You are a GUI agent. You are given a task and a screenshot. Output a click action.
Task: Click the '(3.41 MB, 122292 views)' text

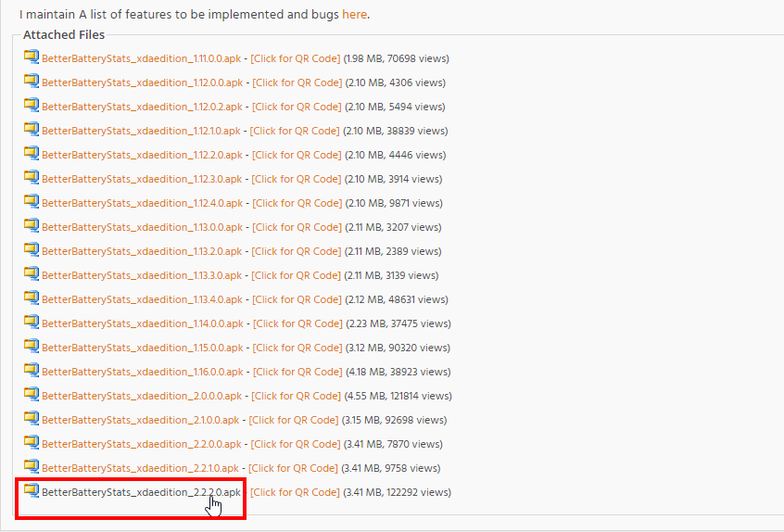click(397, 492)
